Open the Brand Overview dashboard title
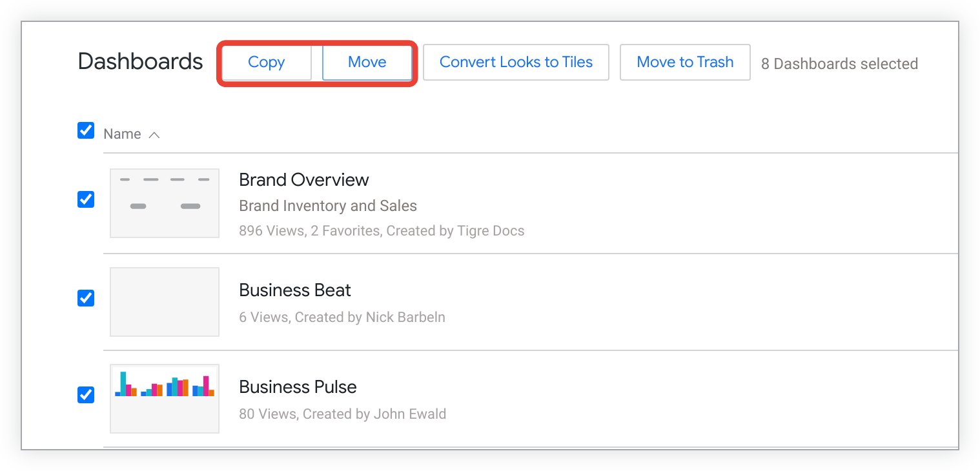 coord(303,179)
